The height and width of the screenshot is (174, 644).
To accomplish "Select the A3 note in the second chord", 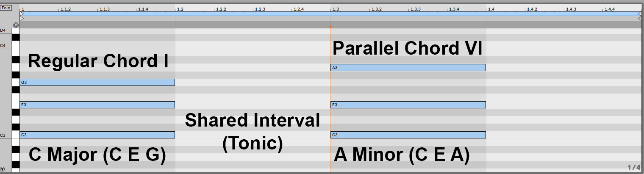I will click(x=408, y=67).
